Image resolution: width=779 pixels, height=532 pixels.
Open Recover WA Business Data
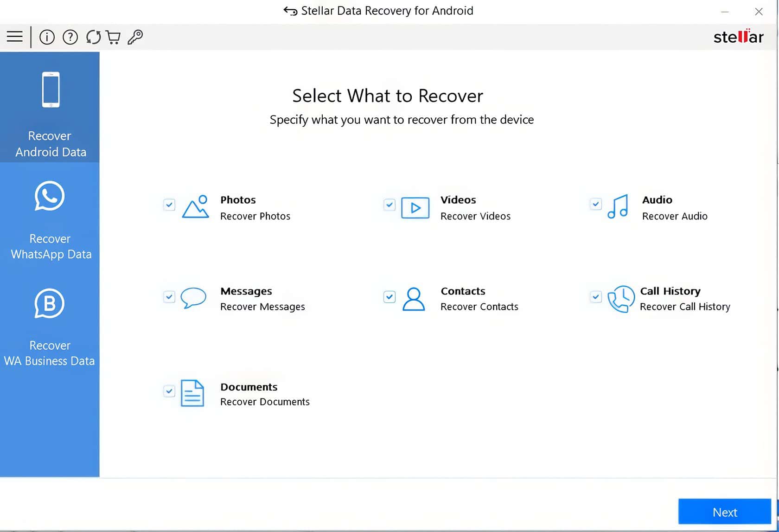pos(50,327)
